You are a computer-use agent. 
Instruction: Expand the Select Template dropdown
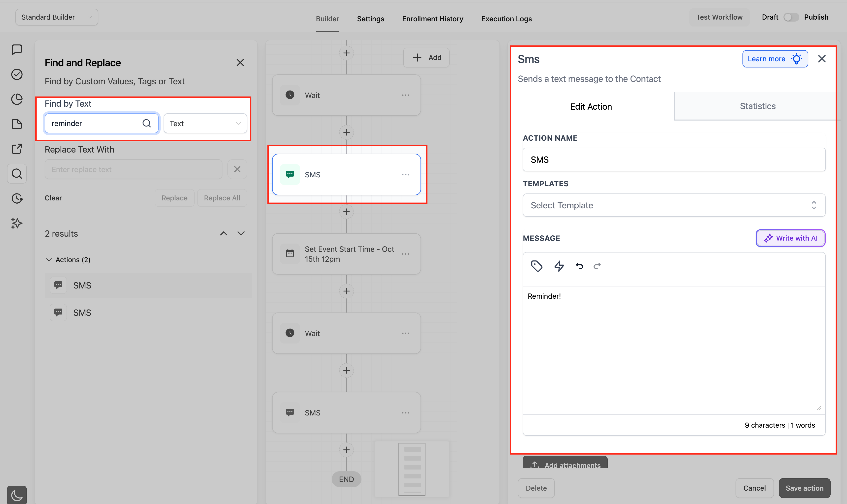[674, 205]
